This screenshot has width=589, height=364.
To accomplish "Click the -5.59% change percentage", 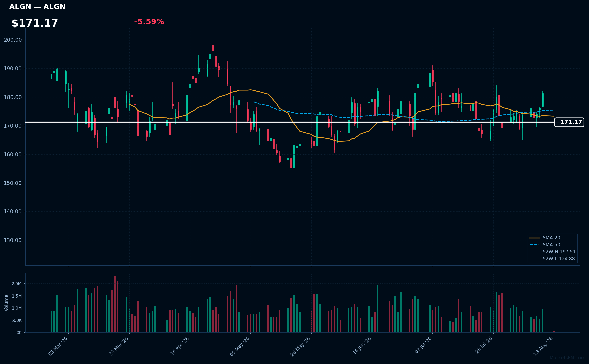I will click(149, 22).
